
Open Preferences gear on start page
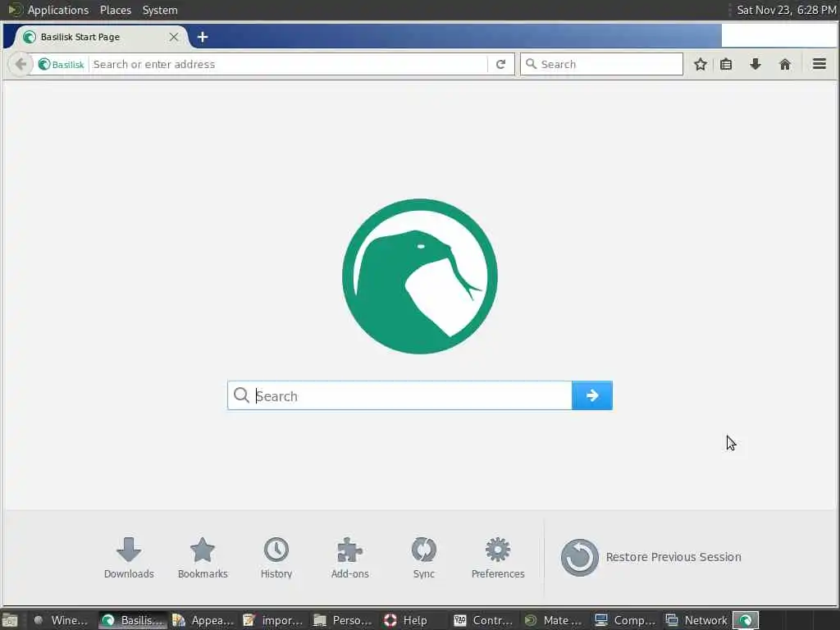coord(498,558)
